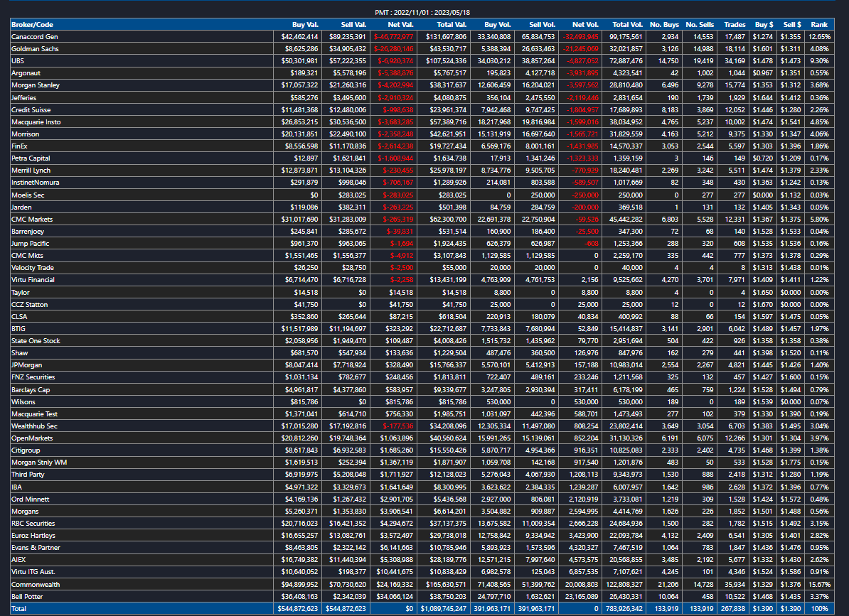Select the Evans & Partner broker row

point(422,548)
